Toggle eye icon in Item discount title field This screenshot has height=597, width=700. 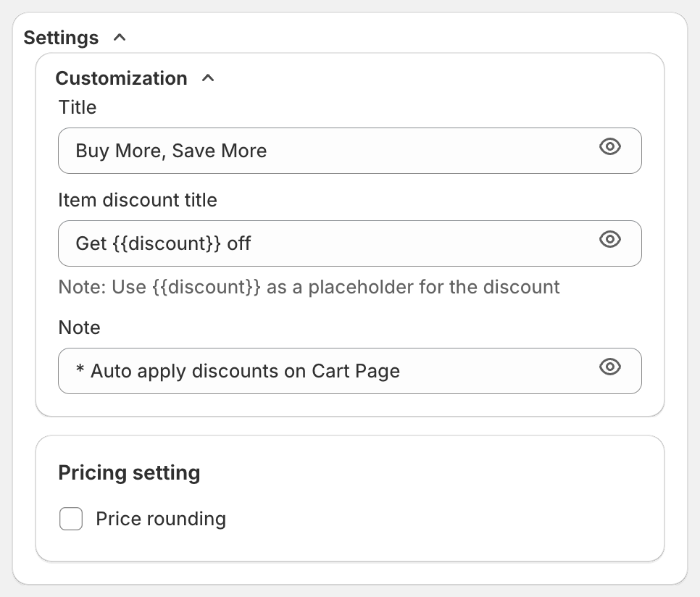(x=610, y=239)
